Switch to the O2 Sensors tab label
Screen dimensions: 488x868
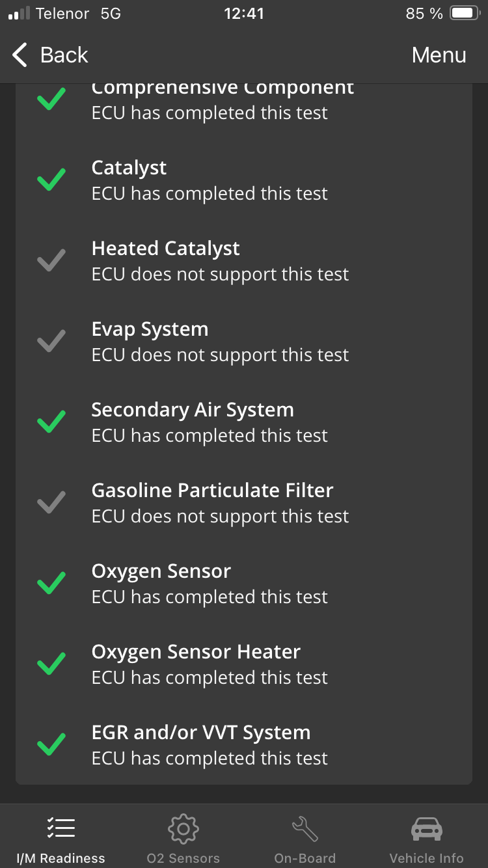[x=183, y=858]
